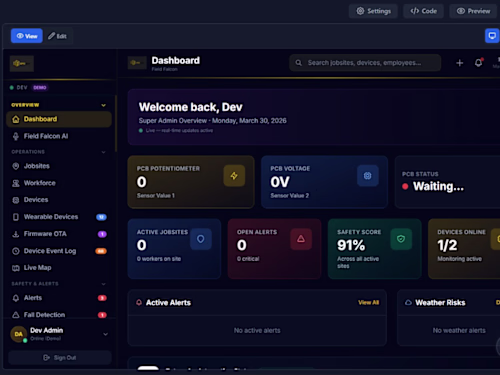
Task: Click the magnifier icon in search bar
Action: pos(299,63)
